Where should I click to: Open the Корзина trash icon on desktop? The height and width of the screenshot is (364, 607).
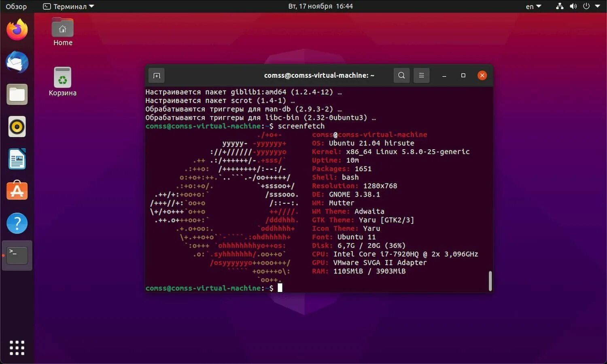pos(63,82)
